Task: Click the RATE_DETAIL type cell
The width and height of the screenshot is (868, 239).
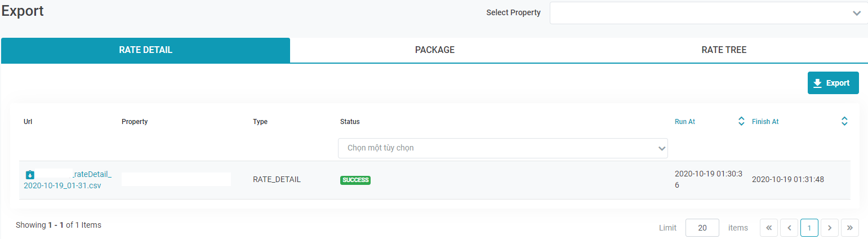Action: [x=277, y=180]
